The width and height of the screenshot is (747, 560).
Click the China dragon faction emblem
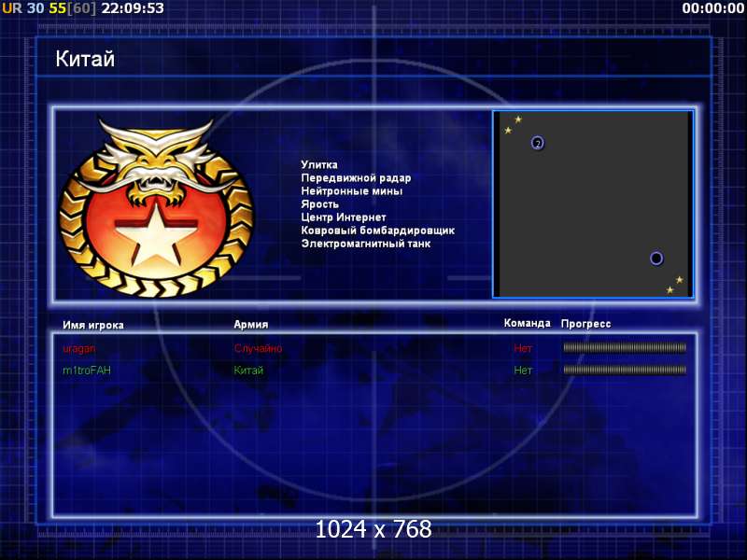(x=156, y=207)
